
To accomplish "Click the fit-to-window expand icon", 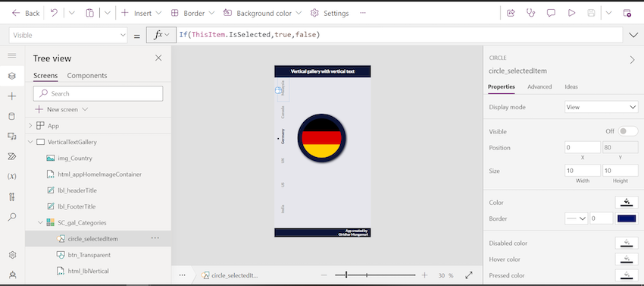I will 469,275.
